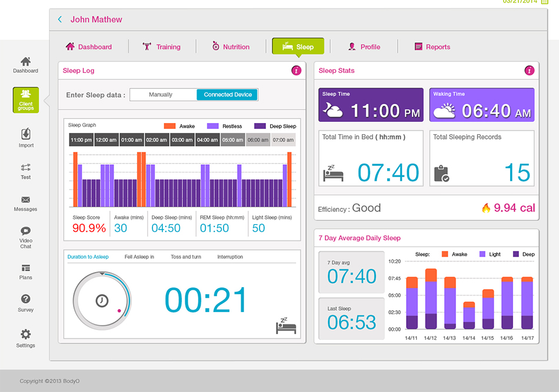The width and height of the screenshot is (559, 392).
Task: Go back using arrow beside John Mathew
Action: point(60,19)
